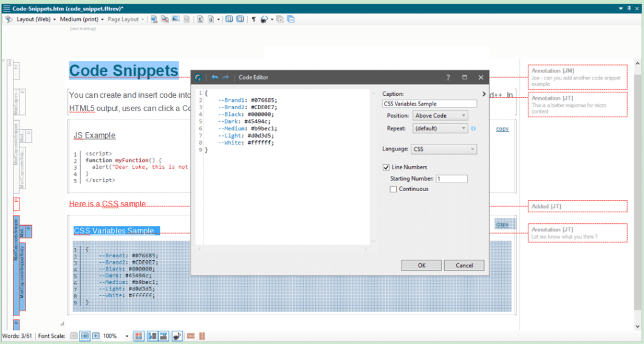644x344 pixels.
Task: Click the highlighter markup icon in top toolbar
Action: 264,19
